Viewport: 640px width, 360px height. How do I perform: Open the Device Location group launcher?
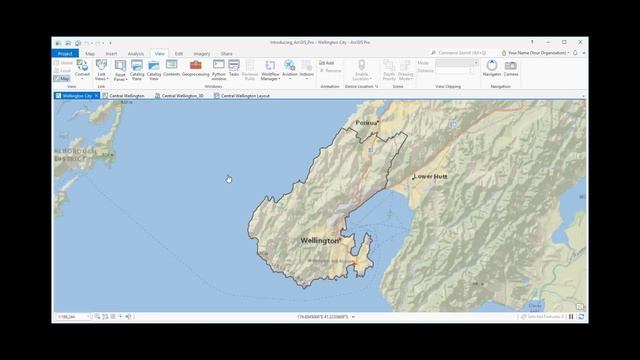point(376,87)
